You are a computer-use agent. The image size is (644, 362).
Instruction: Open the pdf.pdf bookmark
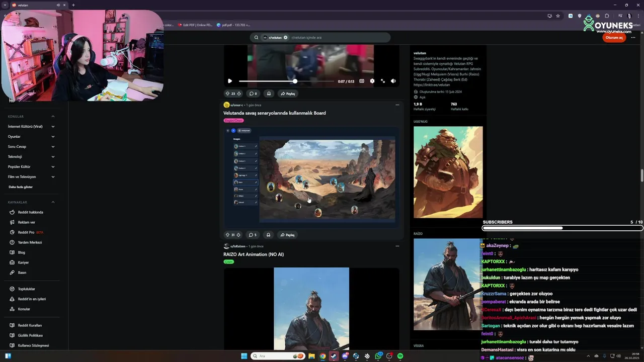(233, 25)
